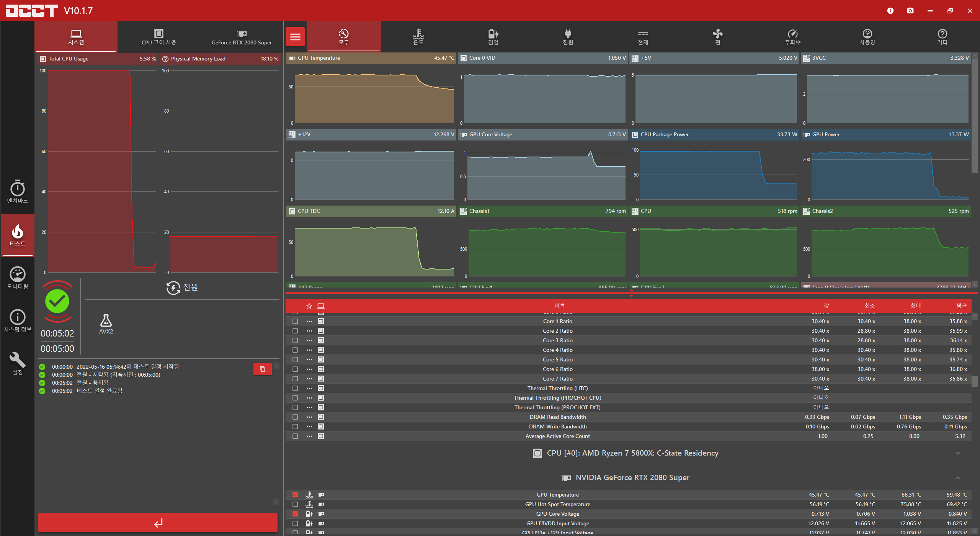Check the Average Active Core Count checkbox
The image size is (980, 536).
(295, 436)
